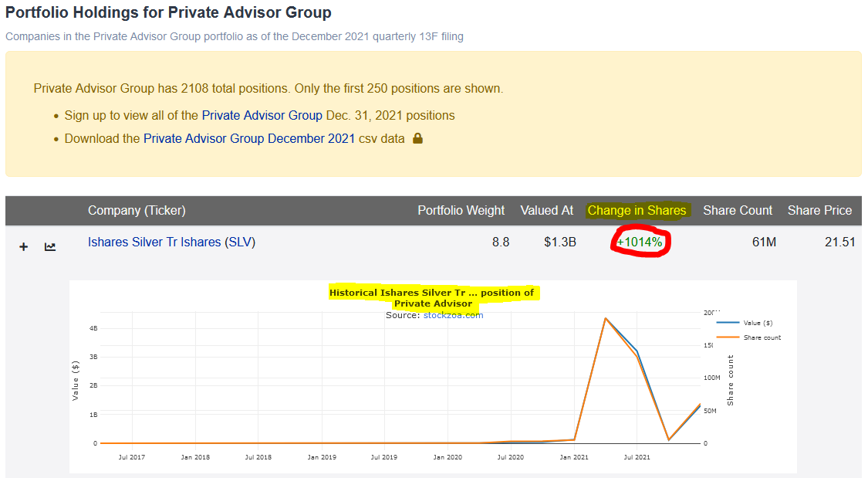Click the Jul 2019 axis label
868x478 pixels.
coord(383,457)
